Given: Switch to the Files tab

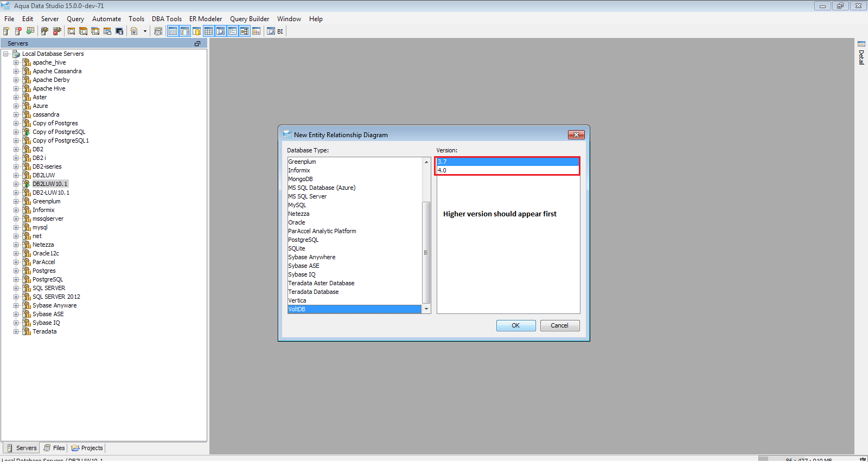Looking at the screenshot, I should tap(54, 448).
